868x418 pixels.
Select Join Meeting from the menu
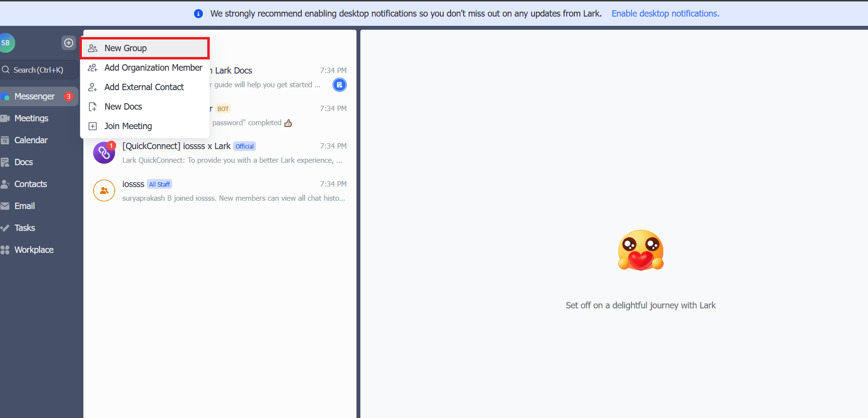(x=145, y=126)
